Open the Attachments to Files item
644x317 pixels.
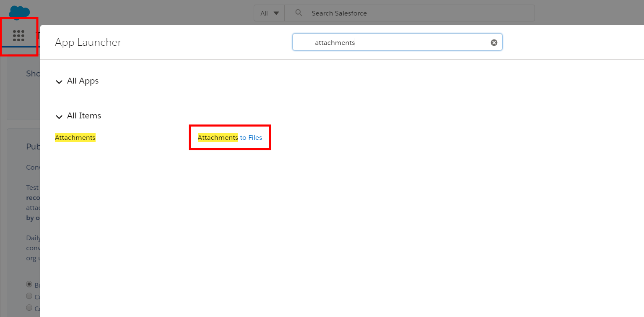coord(230,137)
